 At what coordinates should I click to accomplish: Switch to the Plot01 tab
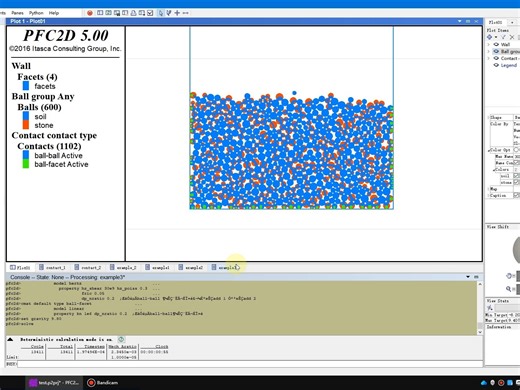pyautogui.click(x=20, y=267)
